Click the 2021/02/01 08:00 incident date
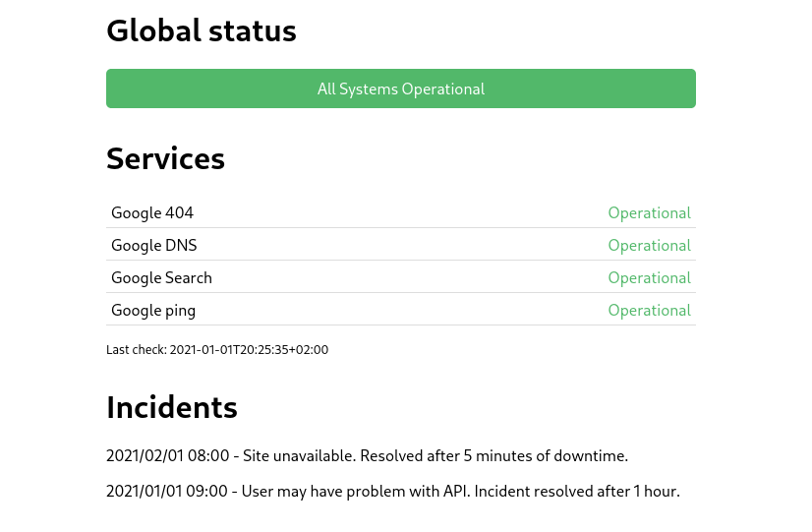The width and height of the screenshot is (812, 532). point(167,456)
